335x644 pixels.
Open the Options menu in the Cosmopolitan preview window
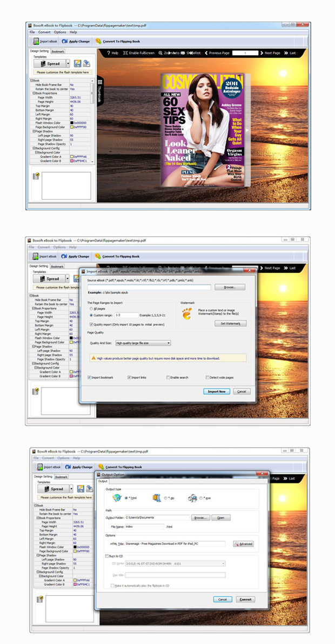[60, 32]
